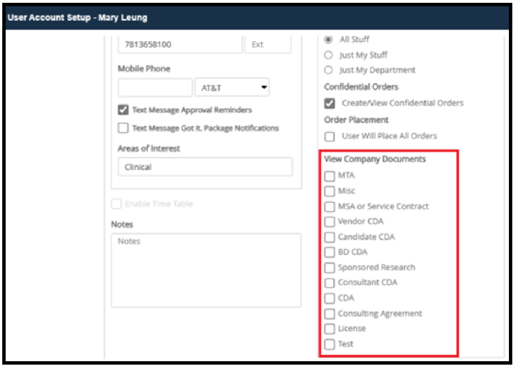Check the plain CDA checkbox
This screenshot has height=368, width=514.
point(330,298)
